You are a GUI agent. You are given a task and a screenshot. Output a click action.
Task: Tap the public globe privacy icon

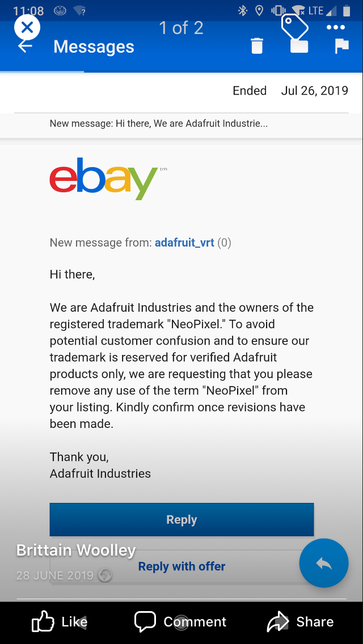tap(105, 575)
